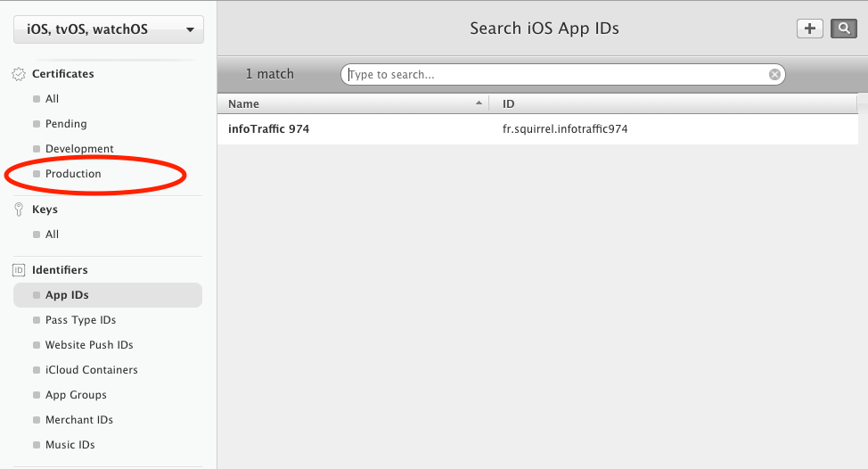This screenshot has height=469, width=868.
Task: Clear the search field with X icon
Action: point(774,74)
